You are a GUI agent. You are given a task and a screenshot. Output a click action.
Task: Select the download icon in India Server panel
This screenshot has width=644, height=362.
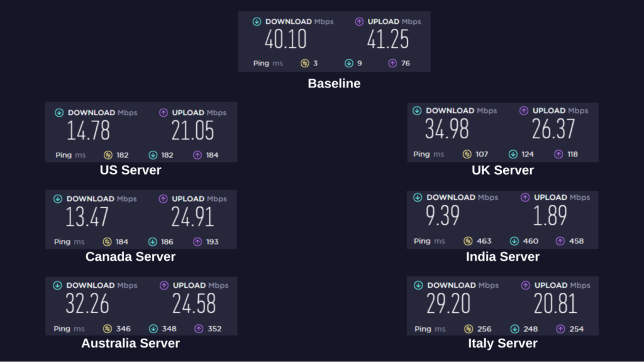coord(418,197)
